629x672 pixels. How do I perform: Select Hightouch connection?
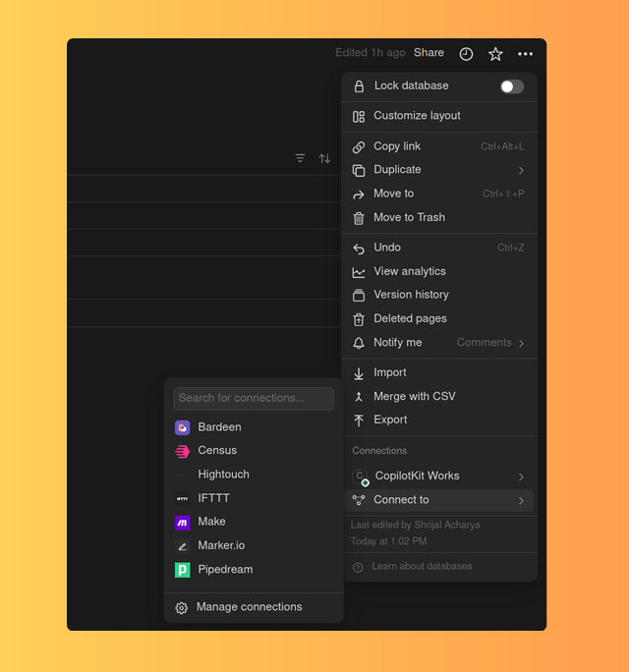254,475
